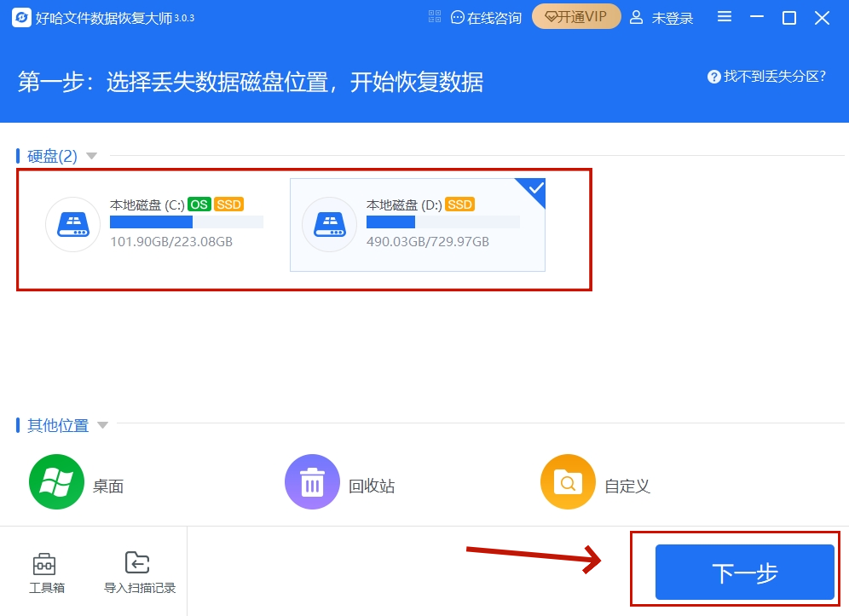The height and width of the screenshot is (616, 849).
Task: Click the 硬盘(2) section header
Action: [52, 156]
